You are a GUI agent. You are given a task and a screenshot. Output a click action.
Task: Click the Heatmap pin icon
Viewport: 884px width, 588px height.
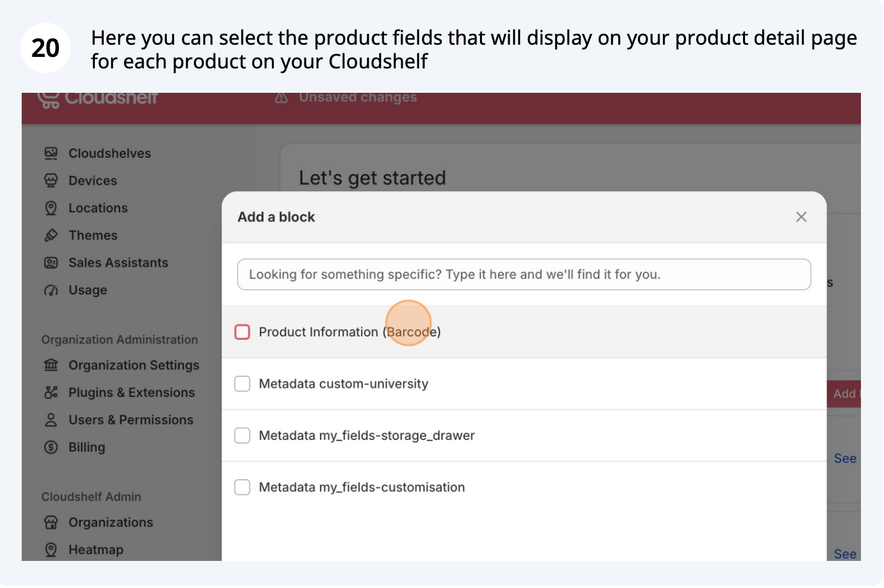[51, 549]
